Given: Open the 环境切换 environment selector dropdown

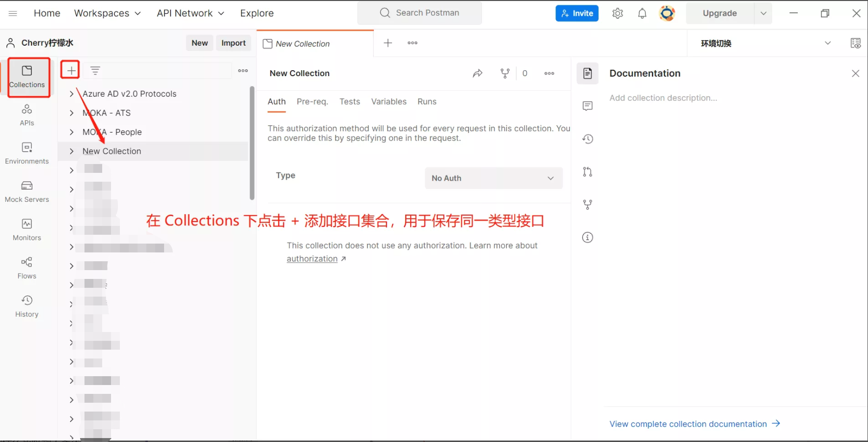Looking at the screenshot, I should pos(766,43).
